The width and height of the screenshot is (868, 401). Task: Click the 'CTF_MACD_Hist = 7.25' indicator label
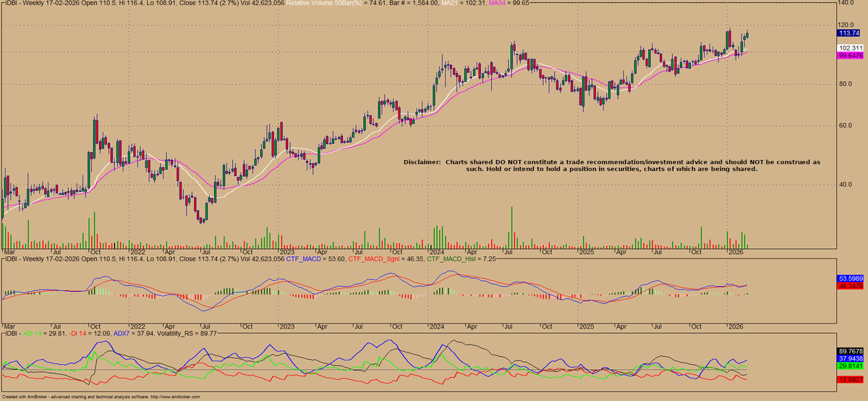pos(461,258)
